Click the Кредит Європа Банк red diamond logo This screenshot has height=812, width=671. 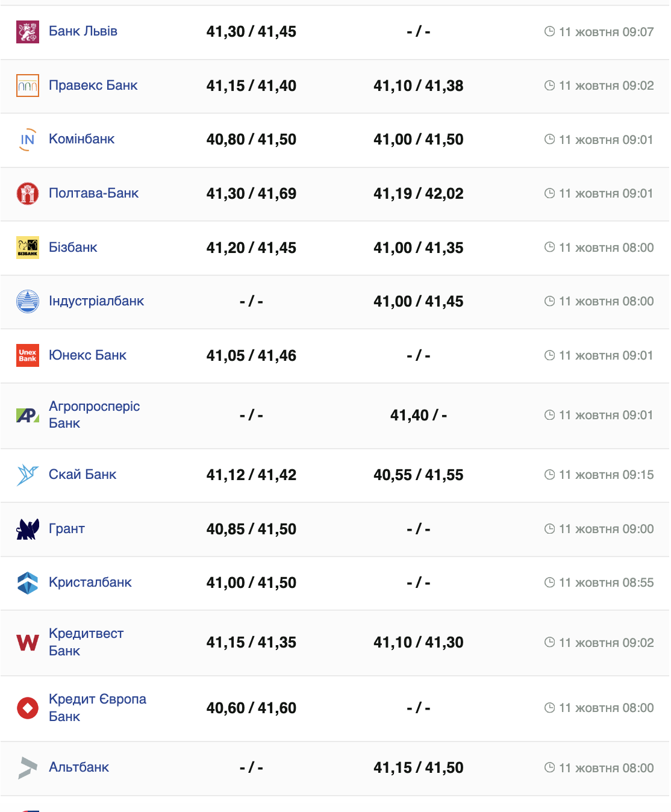point(28,708)
